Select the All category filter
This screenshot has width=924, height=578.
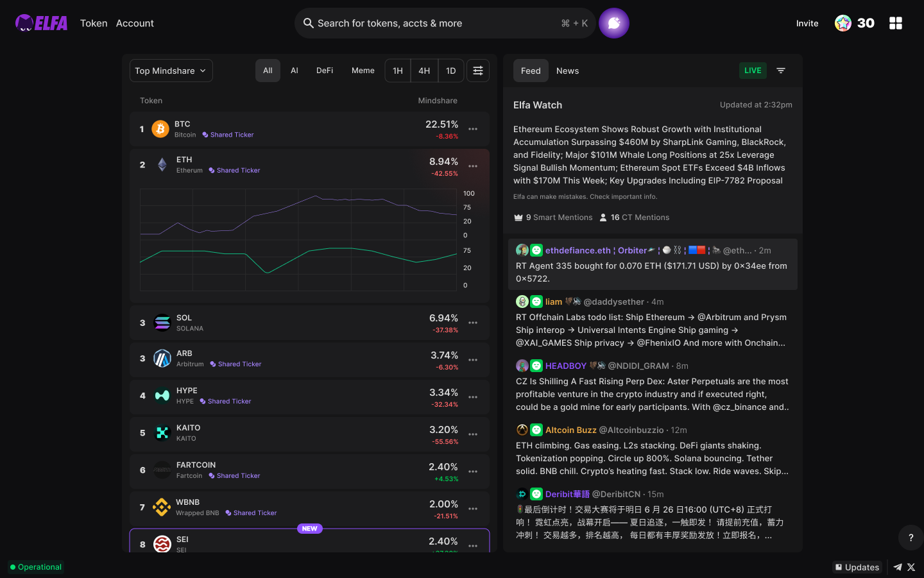click(x=268, y=71)
